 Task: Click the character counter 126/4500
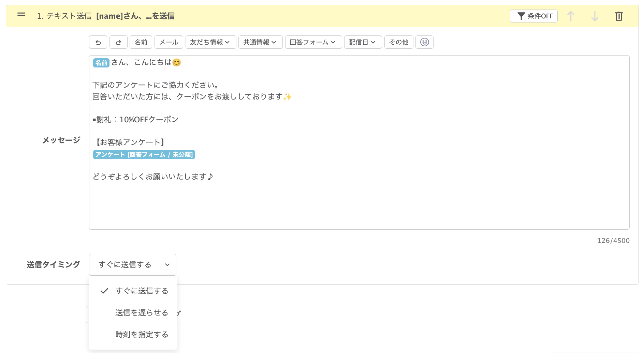pos(613,240)
